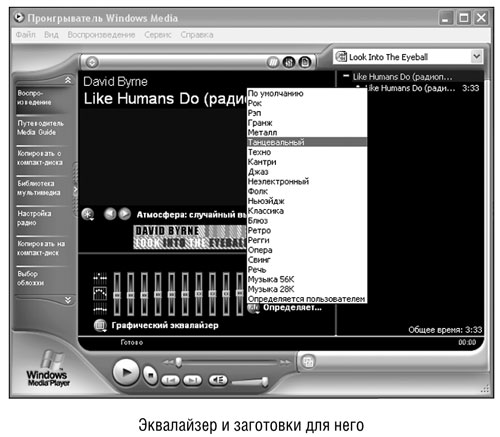Set equalizer sliders to move independently
Viewport: 500px width, 437px height.
point(100,277)
